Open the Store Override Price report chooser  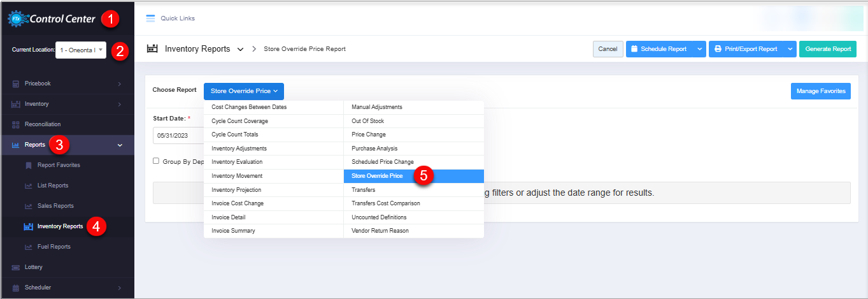coord(244,91)
